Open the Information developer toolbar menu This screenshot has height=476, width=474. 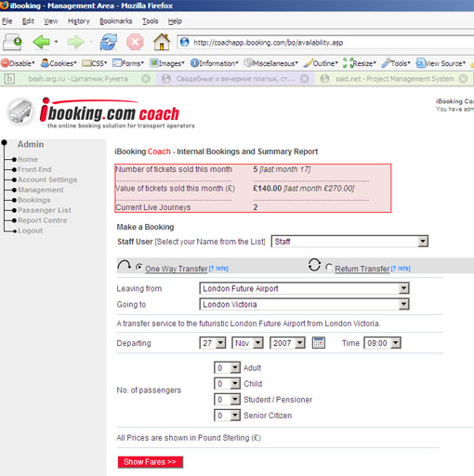(x=215, y=63)
